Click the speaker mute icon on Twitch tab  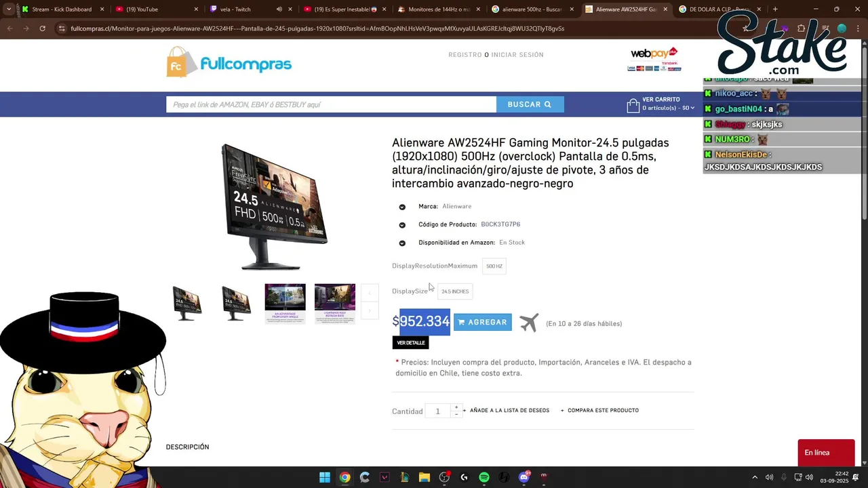[279, 9]
